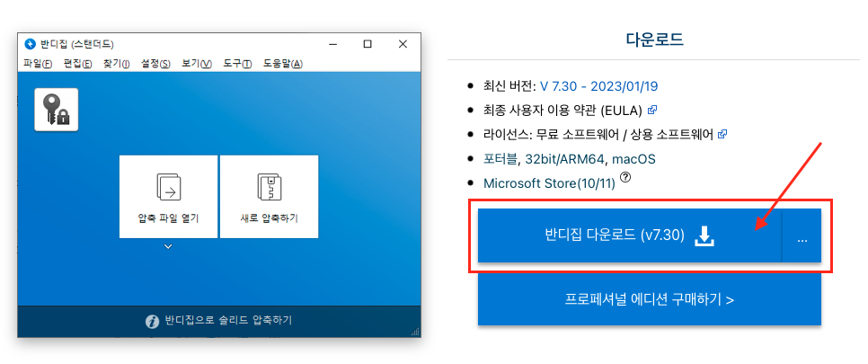Open the V 7.30 - 2023/01/19 version link

(x=599, y=86)
